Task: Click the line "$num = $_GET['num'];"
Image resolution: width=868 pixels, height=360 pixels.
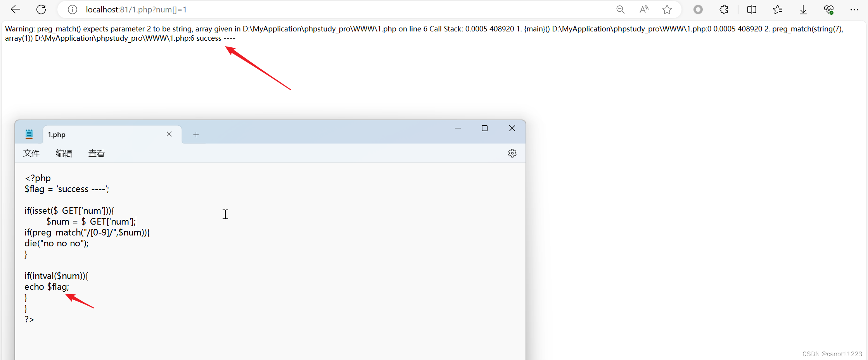Action: tap(91, 222)
